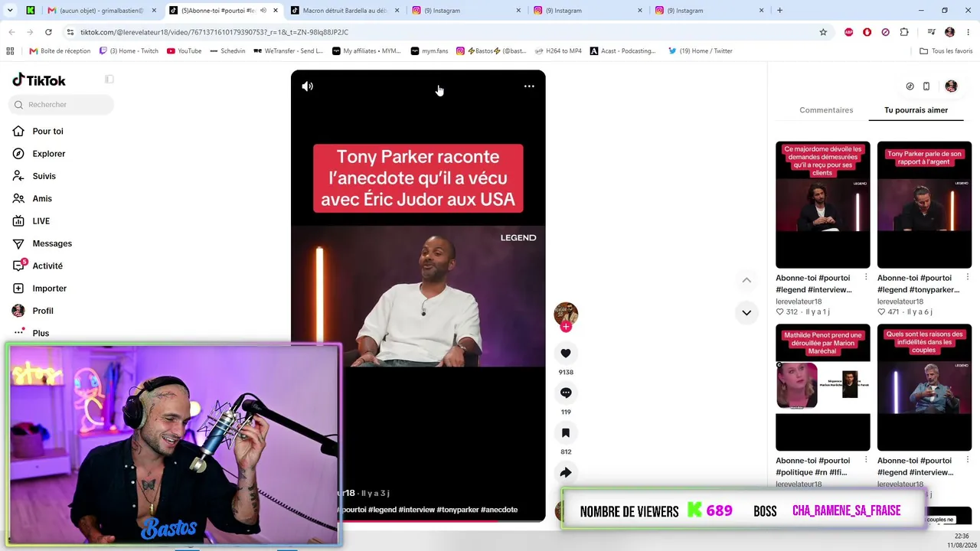
Task: Open options for the infidélités video card
Action: coord(968,460)
